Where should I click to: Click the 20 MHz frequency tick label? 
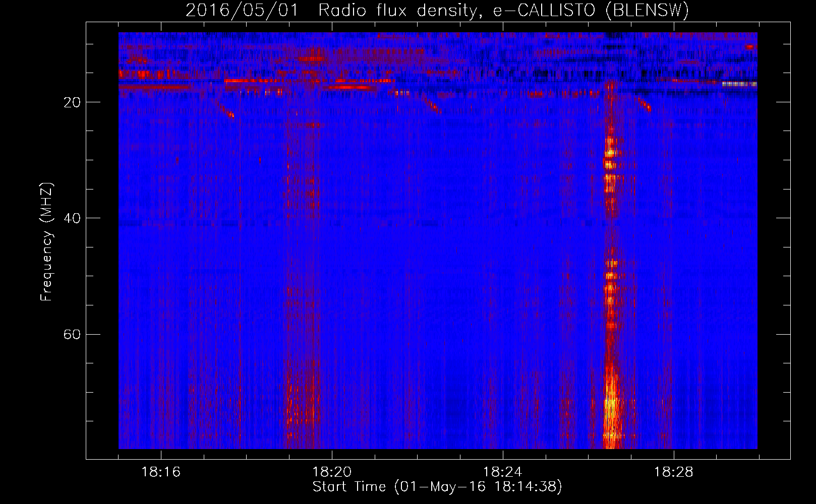coord(72,102)
